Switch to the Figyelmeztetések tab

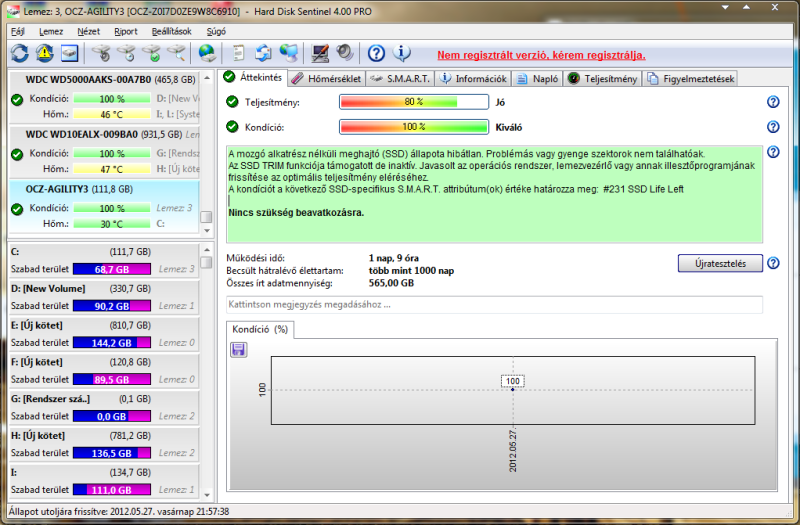coord(690,79)
